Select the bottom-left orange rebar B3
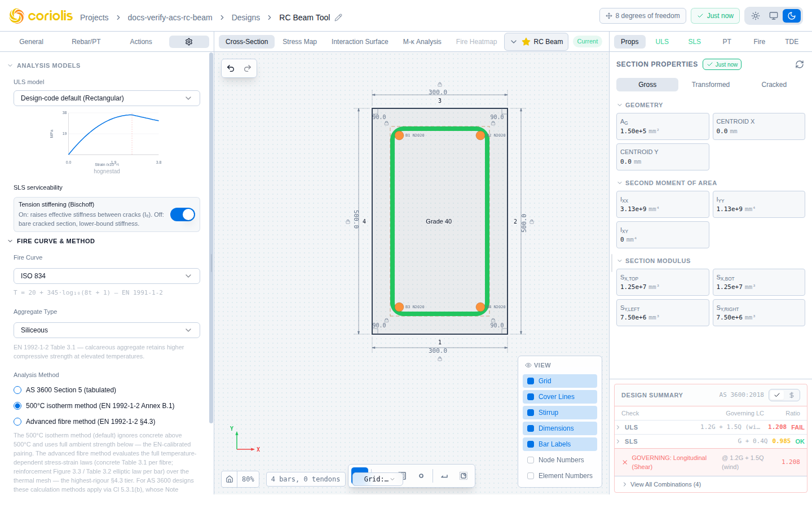 pyautogui.click(x=399, y=307)
